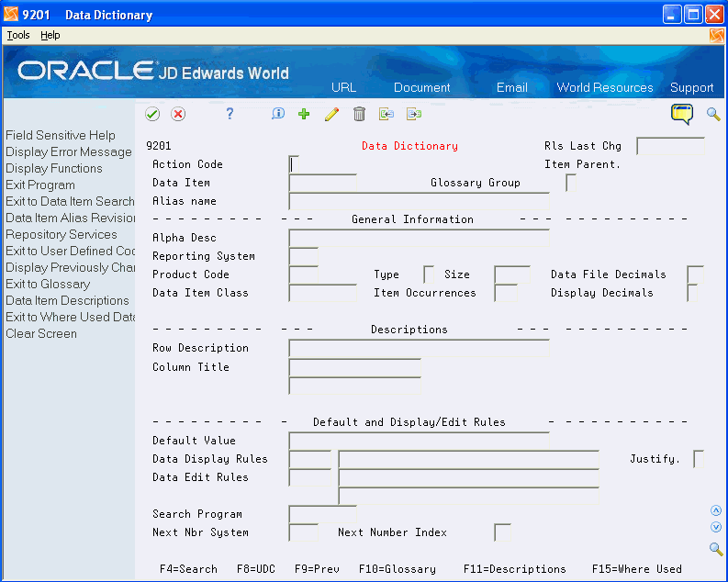This screenshot has height=582, width=728.
Task: Click the Data Item Class field
Action: click(x=322, y=293)
